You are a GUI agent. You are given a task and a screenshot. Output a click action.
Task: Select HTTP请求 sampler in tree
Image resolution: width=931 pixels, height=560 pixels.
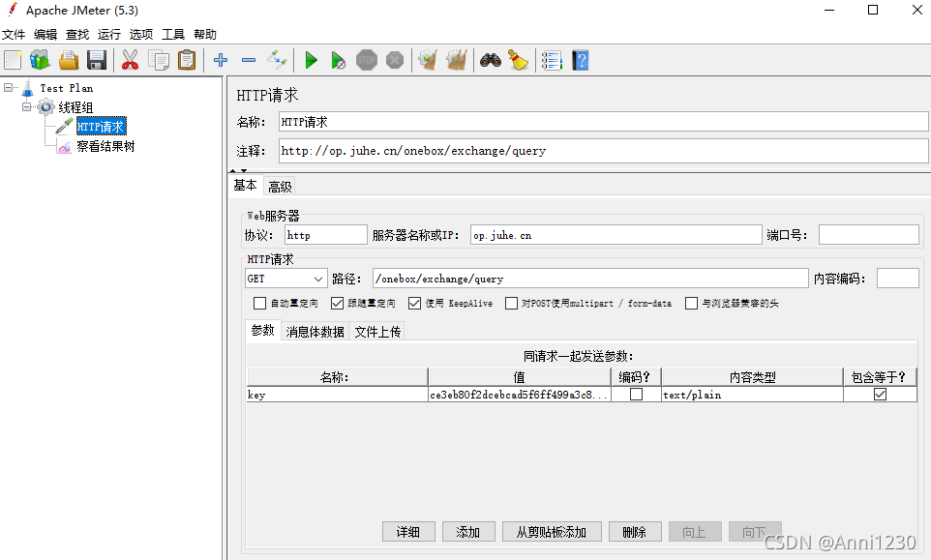pos(101,127)
